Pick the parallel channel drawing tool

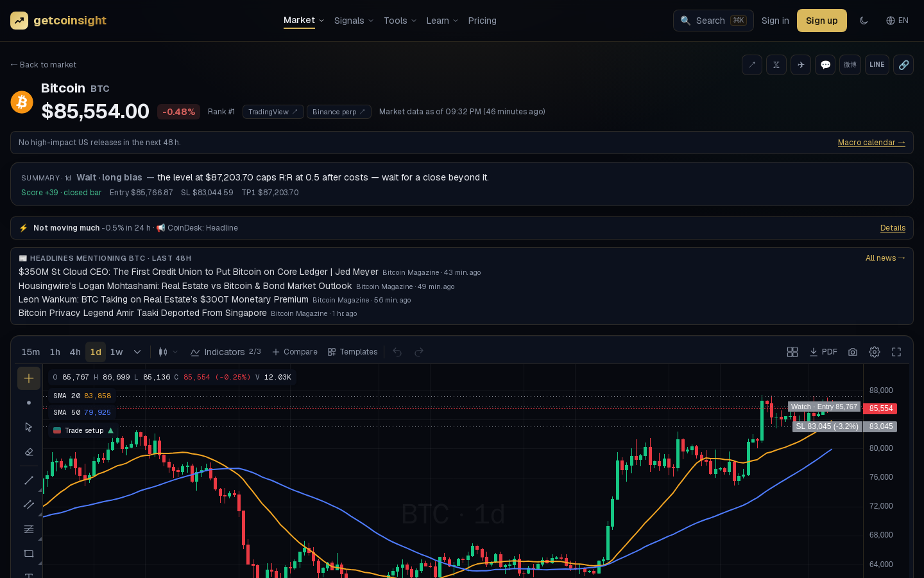[x=29, y=505]
